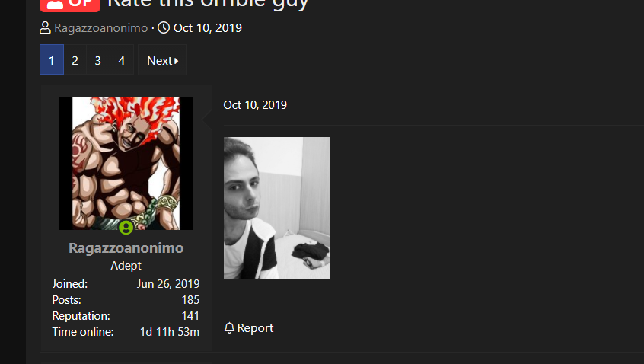Open Ragazzoanonimo author link in thread header
Image resolution: width=644 pixels, height=364 pixels.
[x=101, y=28]
